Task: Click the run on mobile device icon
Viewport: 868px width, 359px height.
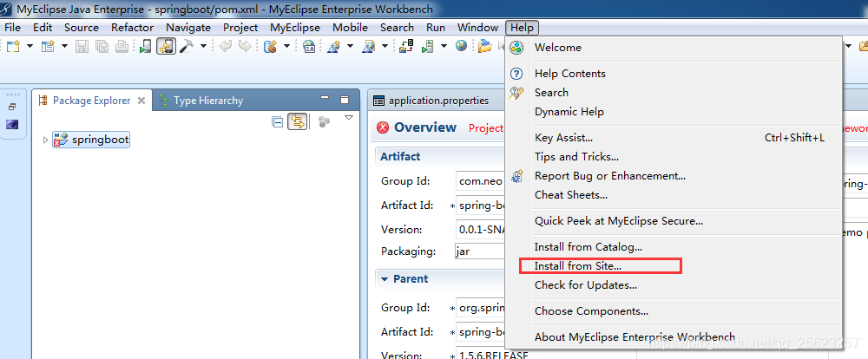Action: tap(145, 47)
